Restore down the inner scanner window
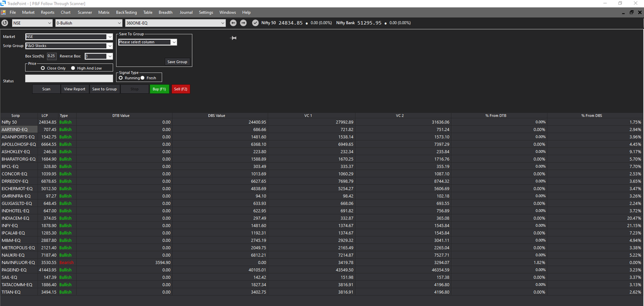The image size is (644, 306). tap(631, 12)
